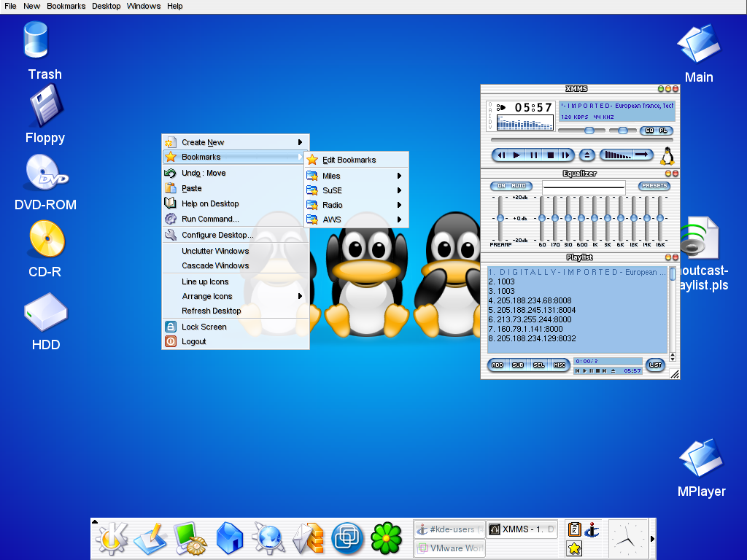Expand the Radio bookmark folder

(x=356, y=205)
